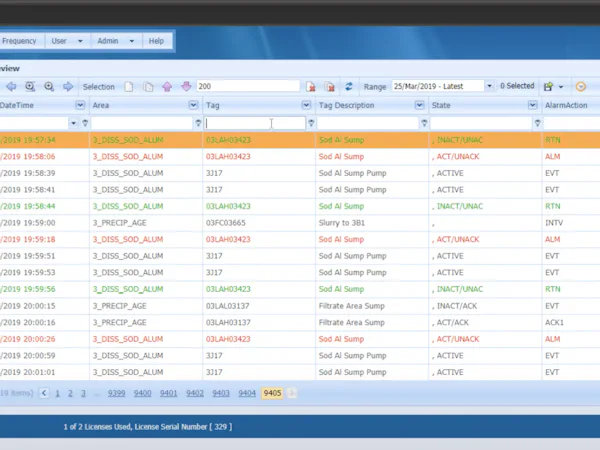Click filter funnel icon for DateTime column
Viewport: 600px width, 450px height.
[x=85, y=123]
